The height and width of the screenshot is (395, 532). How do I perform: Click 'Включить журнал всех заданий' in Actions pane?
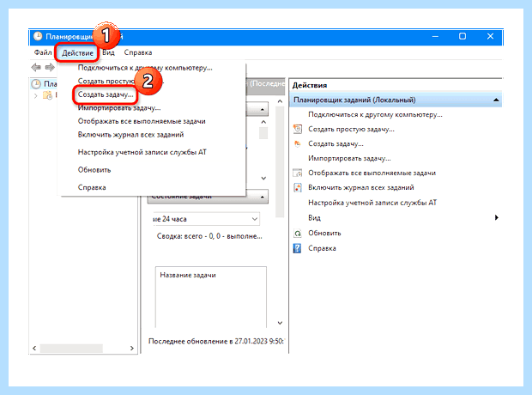pos(361,187)
